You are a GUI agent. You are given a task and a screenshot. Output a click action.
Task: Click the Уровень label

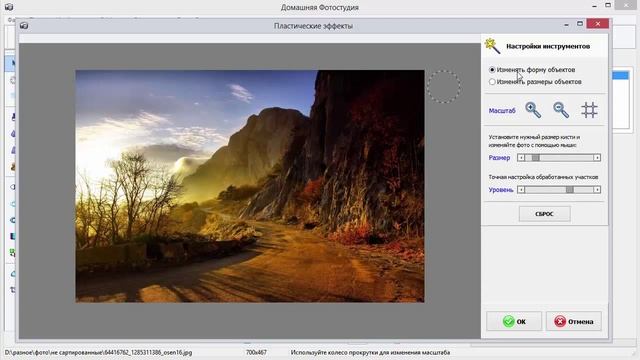point(501,190)
